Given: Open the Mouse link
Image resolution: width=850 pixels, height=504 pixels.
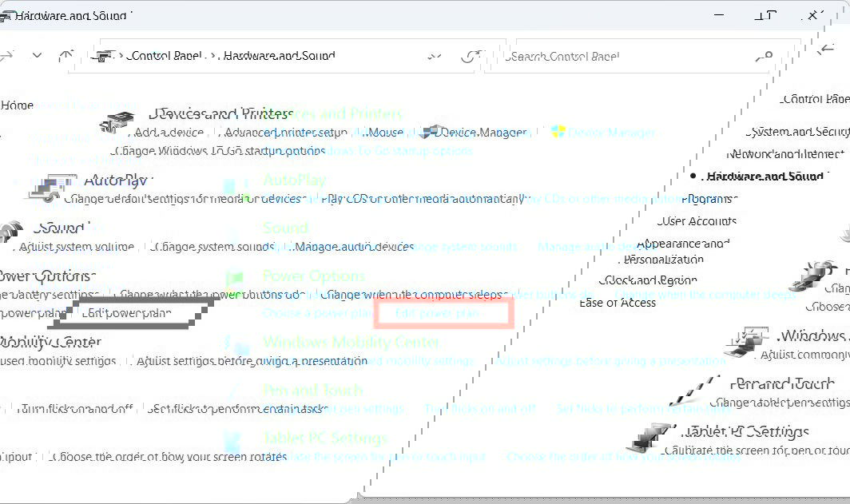Looking at the screenshot, I should coord(384,133).
